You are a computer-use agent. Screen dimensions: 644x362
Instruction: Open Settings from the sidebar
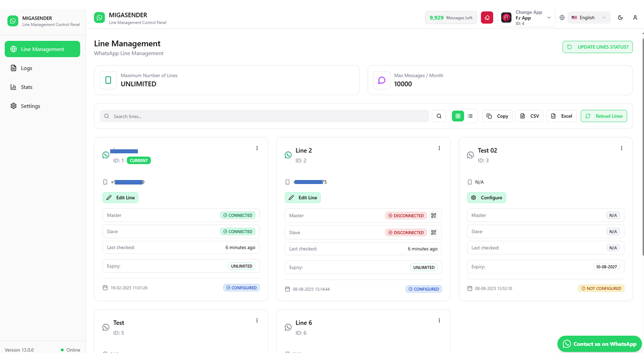tap(30, 106)
